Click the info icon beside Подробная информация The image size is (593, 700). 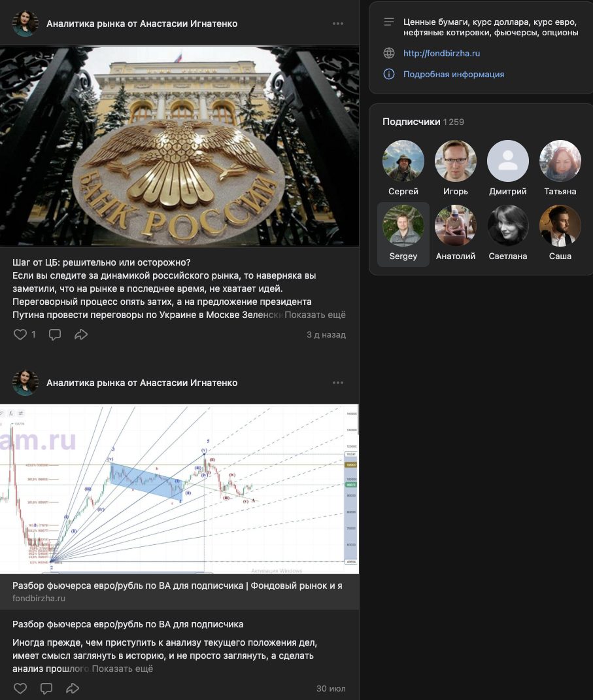(x=389, y=74)
